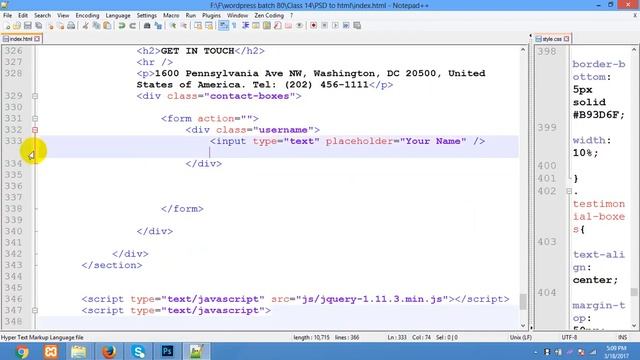Click the INS insert mode status indicator

(622, 338)
